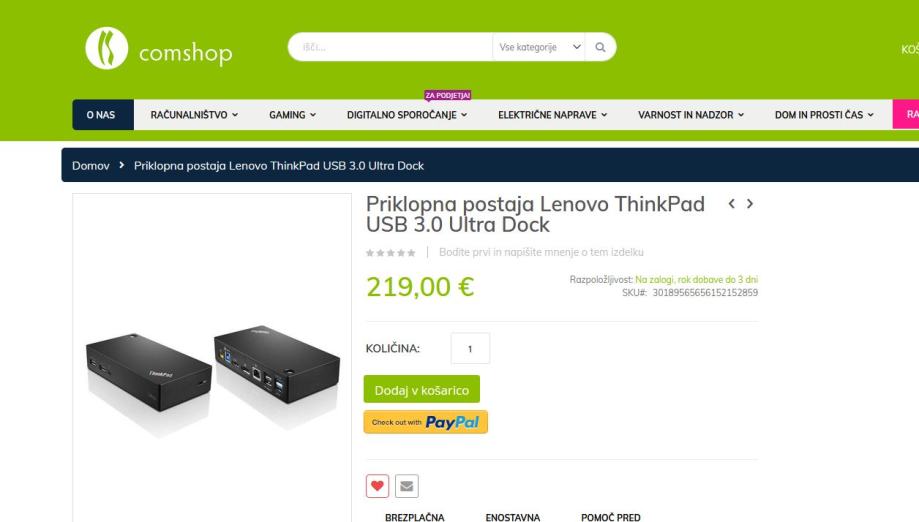The width and height of the screenshot is (919, 522).
Task: Click Dodaj v košarico button
Action: click(421, 390)
